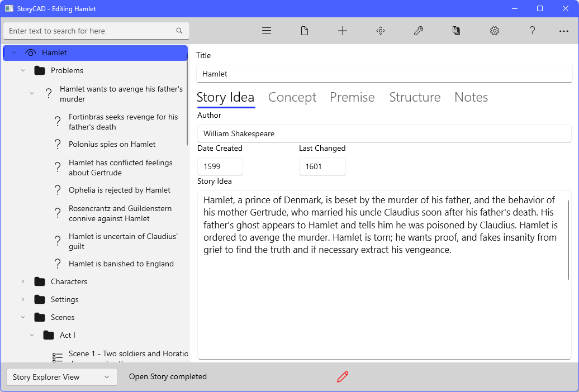Open preferences via gear icon
Image resolution: width=579 pixels, height=392 pixels.
(495, 31)
